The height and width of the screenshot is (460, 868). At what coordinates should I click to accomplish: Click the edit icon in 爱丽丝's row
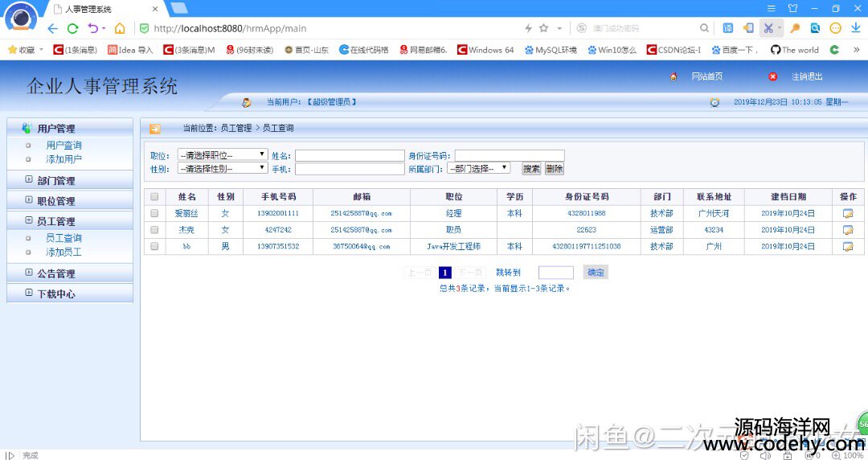coord(847,213)
